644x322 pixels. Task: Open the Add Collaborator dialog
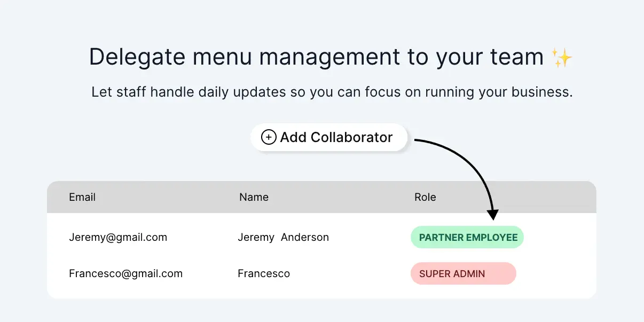click(x=328, y=137)
